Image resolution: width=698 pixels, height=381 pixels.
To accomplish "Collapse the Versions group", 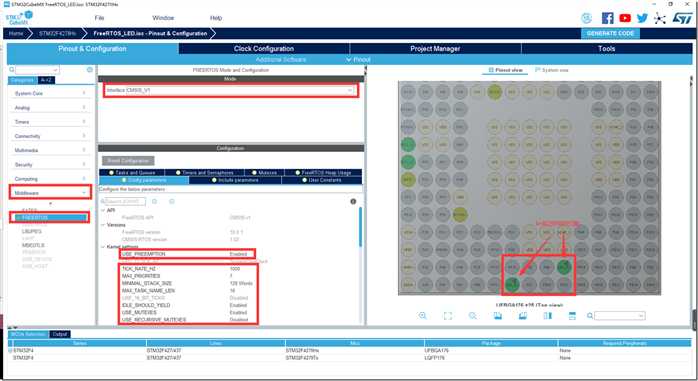I will tap(103, 225).
